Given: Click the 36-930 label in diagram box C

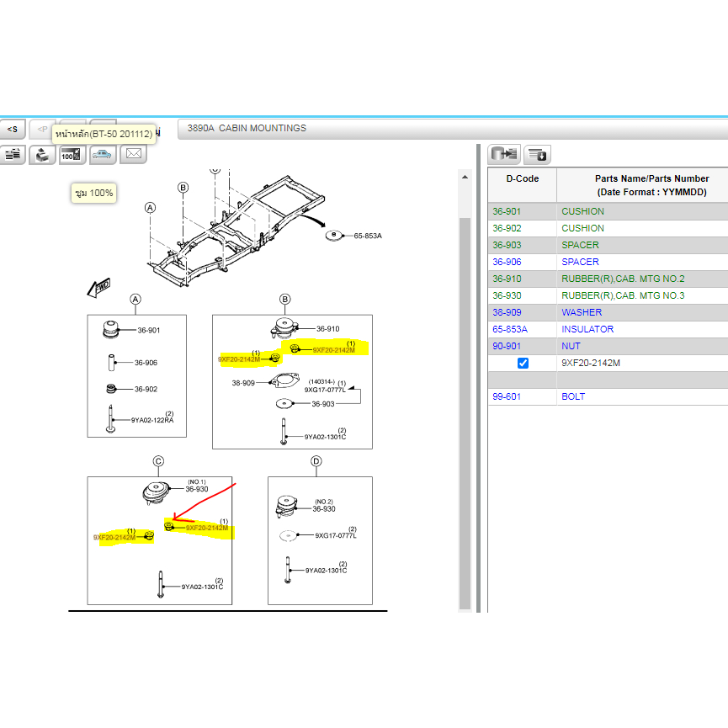Looking at the screenshot, I should point(196,489).
